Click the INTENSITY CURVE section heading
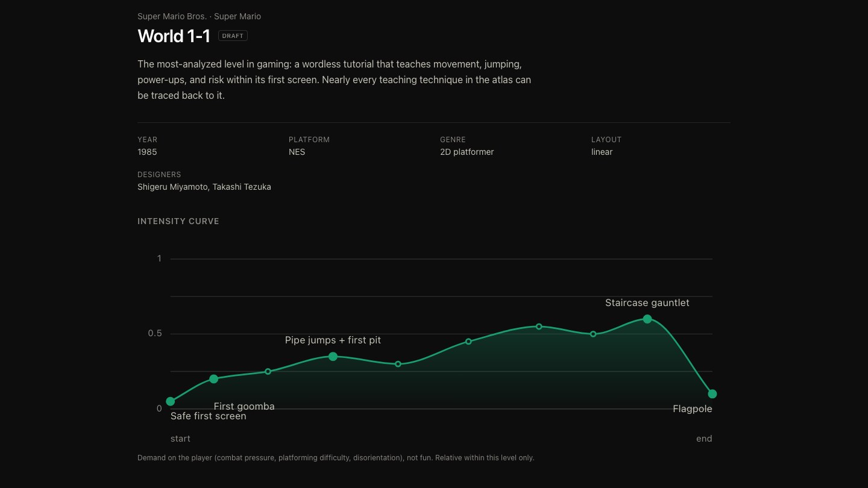The height and width of the screenshot is (488, 868). point(178,221)
